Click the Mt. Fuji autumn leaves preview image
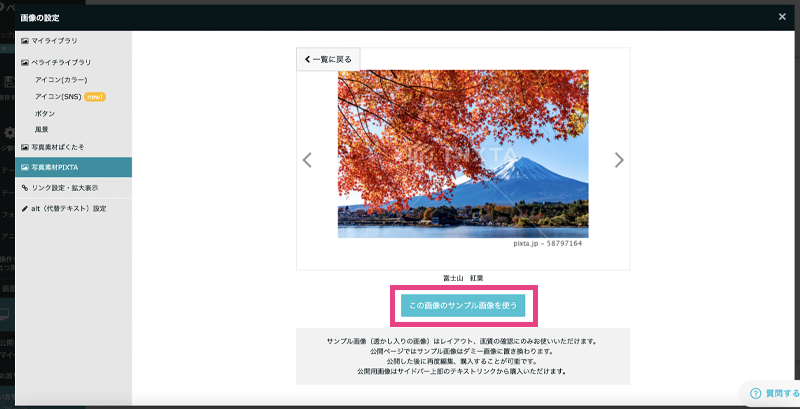Screen dimensions: 800x409 pos(462,153)
